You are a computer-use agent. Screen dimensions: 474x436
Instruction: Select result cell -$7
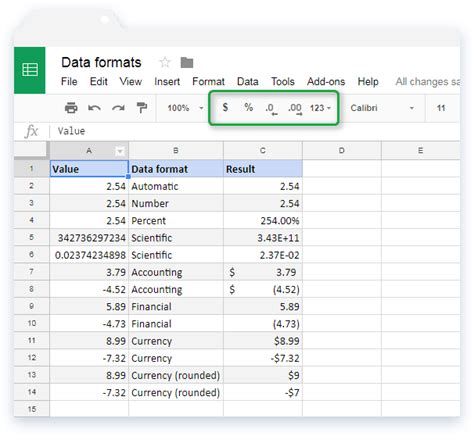pos(263,392)
